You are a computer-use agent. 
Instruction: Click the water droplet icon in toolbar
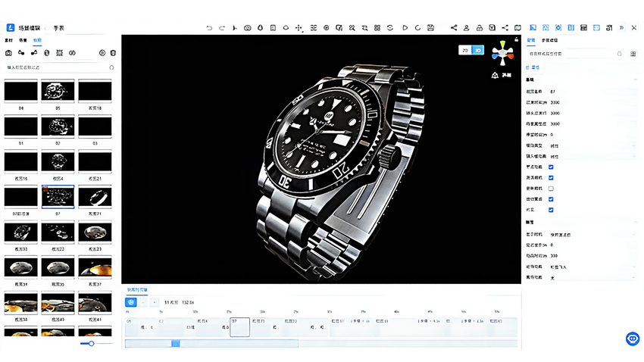coord(260,28)
